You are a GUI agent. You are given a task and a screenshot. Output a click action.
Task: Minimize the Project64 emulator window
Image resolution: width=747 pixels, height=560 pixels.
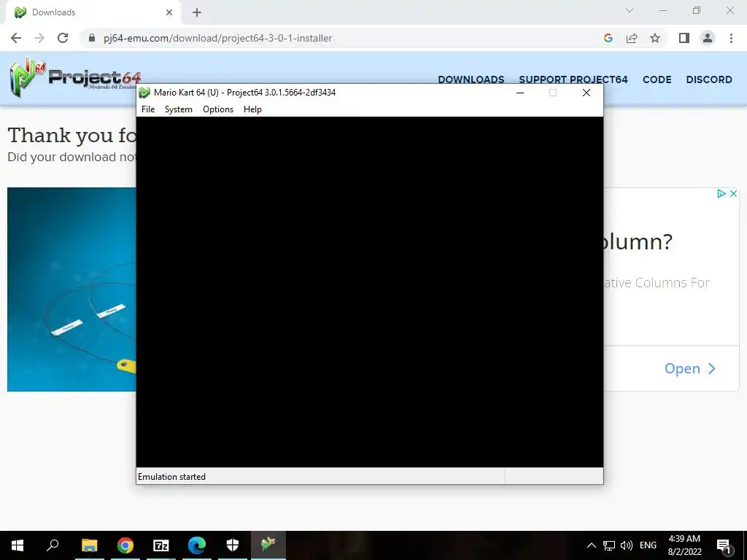pyautogui.click(x=520, y=93)
